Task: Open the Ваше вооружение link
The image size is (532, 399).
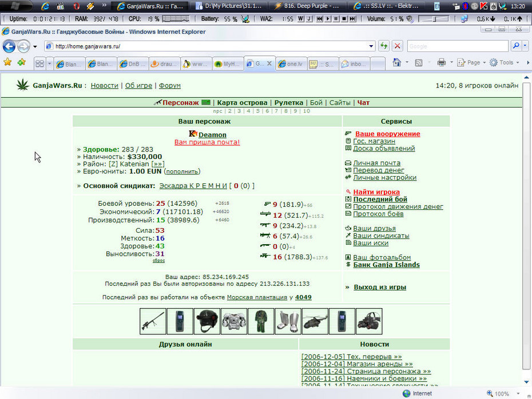Action: (387, 134)
